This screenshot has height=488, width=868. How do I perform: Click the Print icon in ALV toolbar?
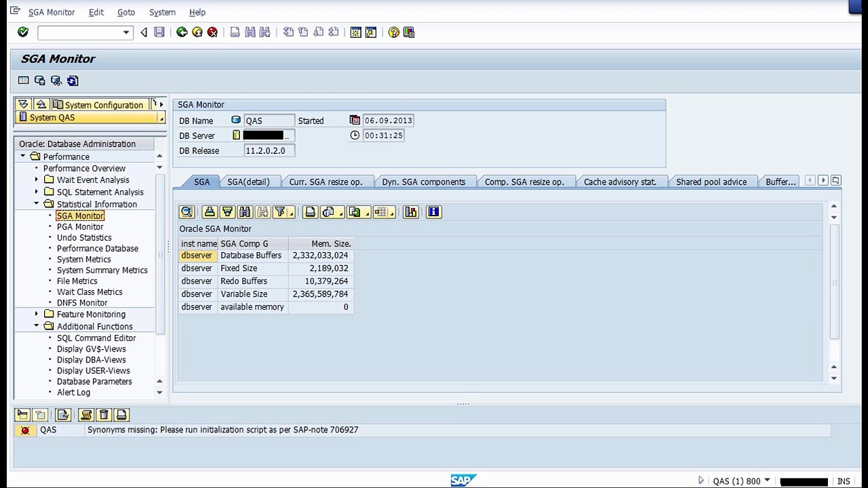coord(310,212)
